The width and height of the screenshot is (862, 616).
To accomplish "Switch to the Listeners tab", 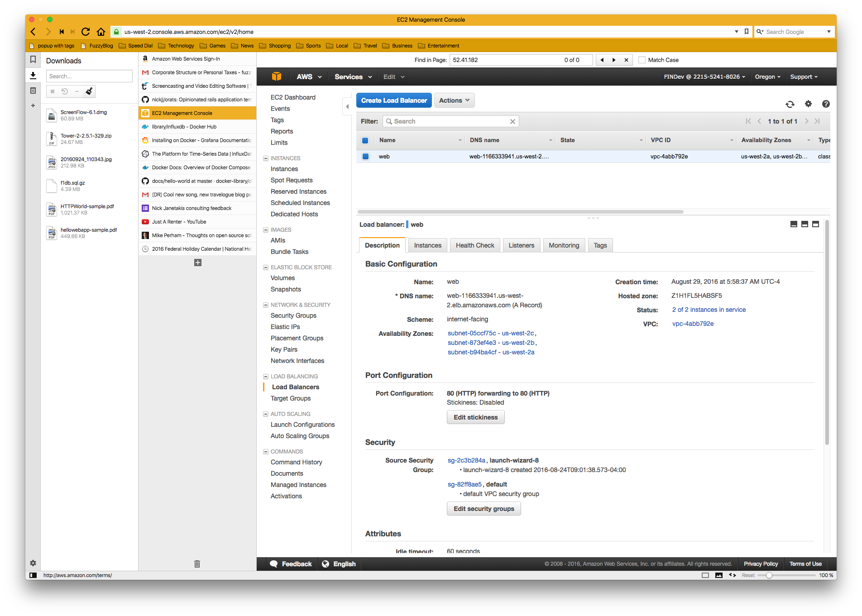I will (x=521, y=245).
